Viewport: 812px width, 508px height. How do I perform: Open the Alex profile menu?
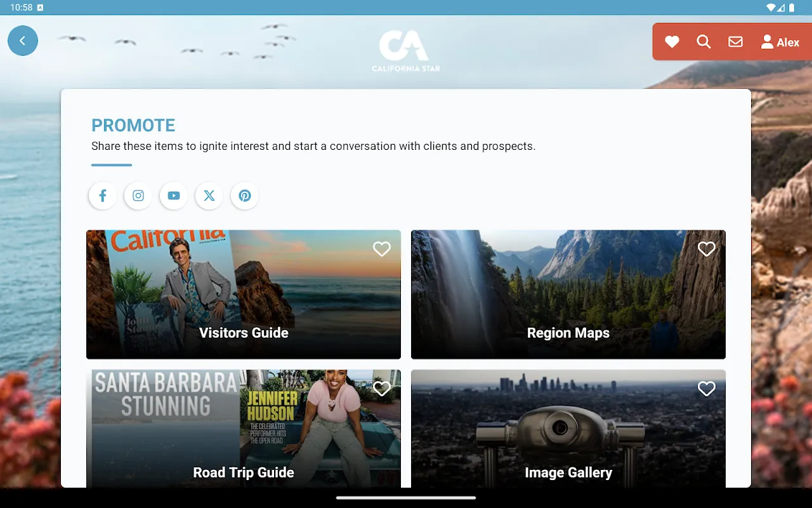[x=780, y=42]
